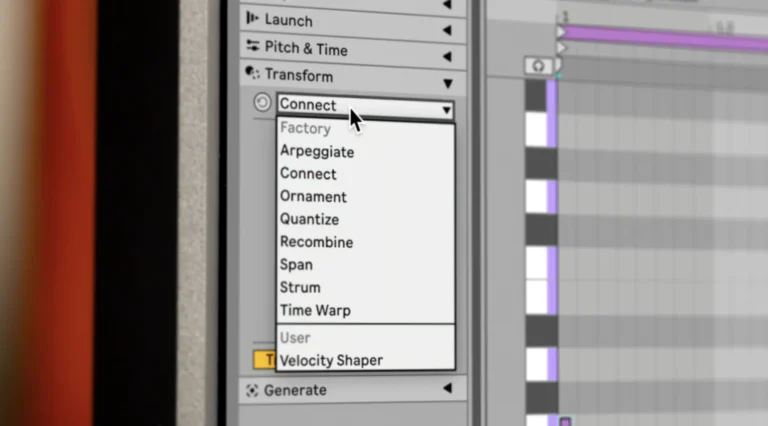The height and width of the screenshot is (426, 768).
Task: Click the small purple note at bottom
Action: (x=565, y=422)
